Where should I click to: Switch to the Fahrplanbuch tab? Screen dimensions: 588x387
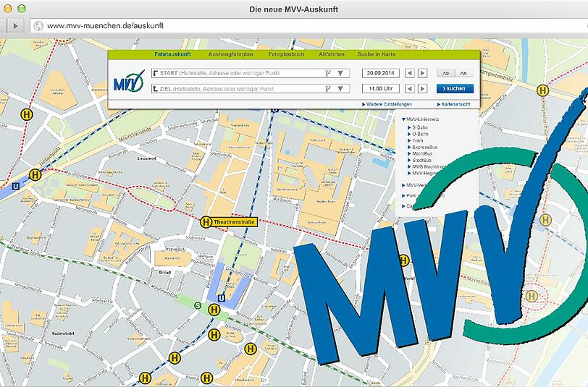(x=286, y=54)
